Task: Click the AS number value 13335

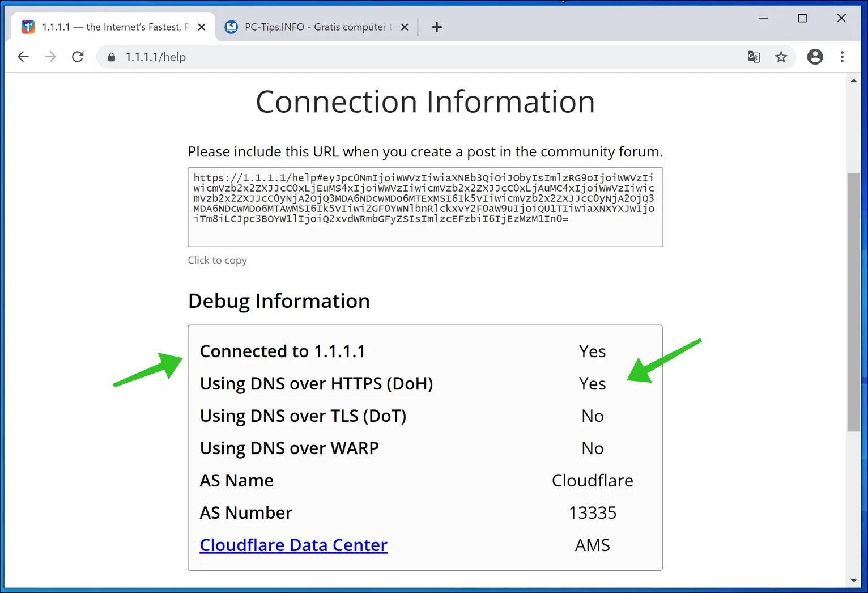Action: (x=593, y=512)
